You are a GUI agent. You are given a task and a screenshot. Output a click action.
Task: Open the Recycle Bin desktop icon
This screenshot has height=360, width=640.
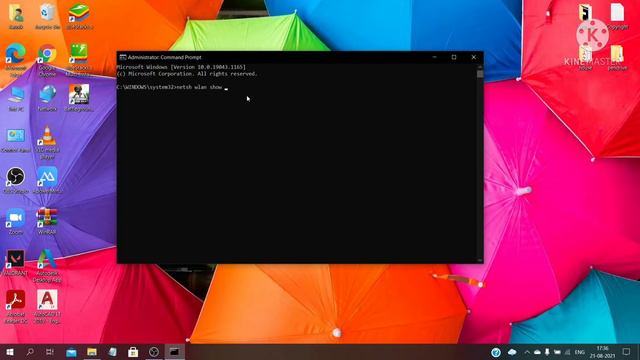click(x=47, y=16)
